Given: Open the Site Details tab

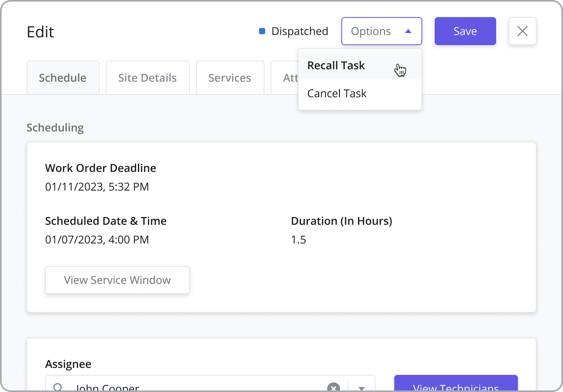Looking at the screenshot, I should click(147, 78).
